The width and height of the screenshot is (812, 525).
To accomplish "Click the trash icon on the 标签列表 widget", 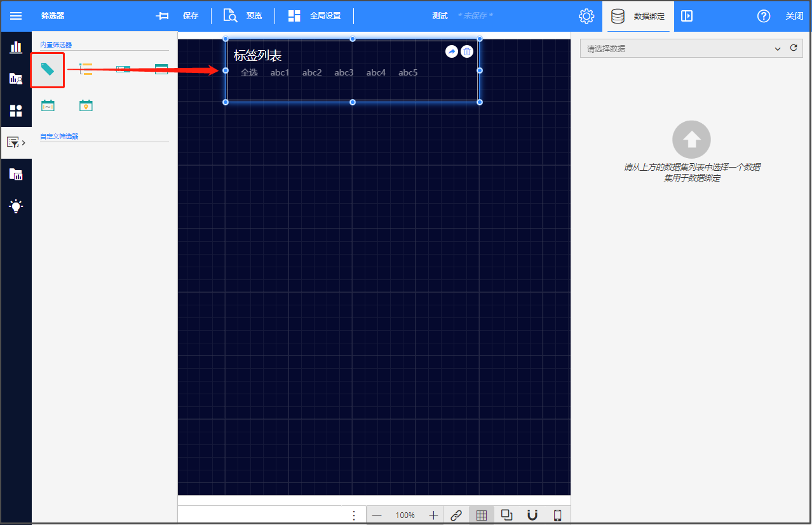I will tap(467, 51).
